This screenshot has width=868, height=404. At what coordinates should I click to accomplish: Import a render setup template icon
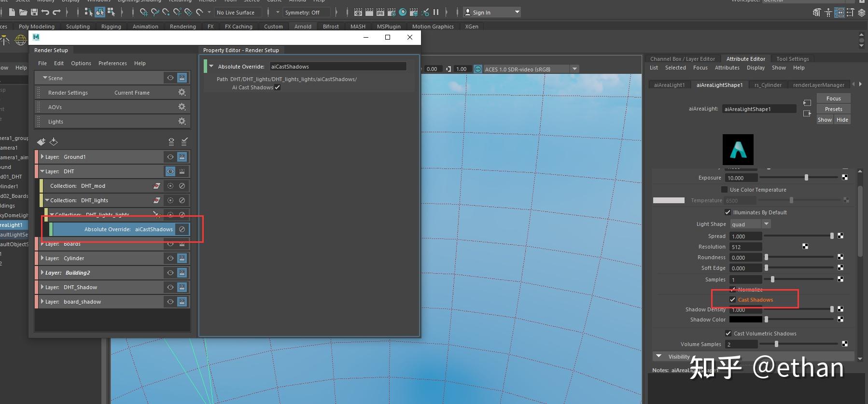point(54,141)
